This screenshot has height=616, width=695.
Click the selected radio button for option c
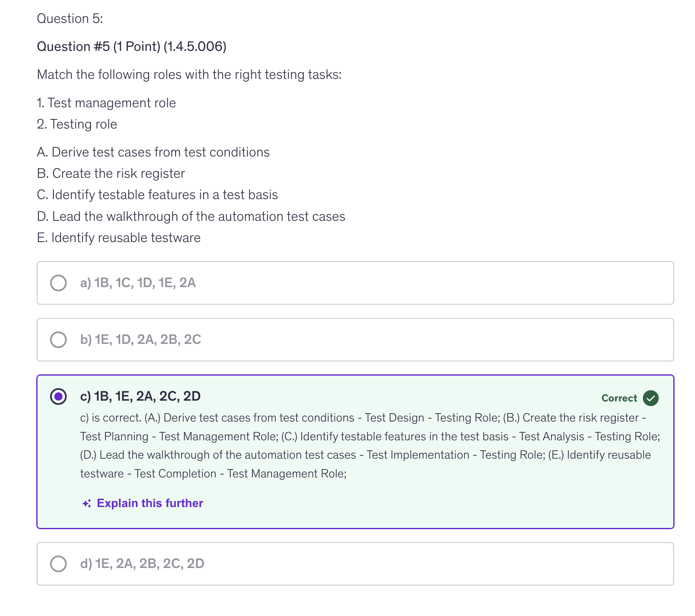click(x=58, y=396)
